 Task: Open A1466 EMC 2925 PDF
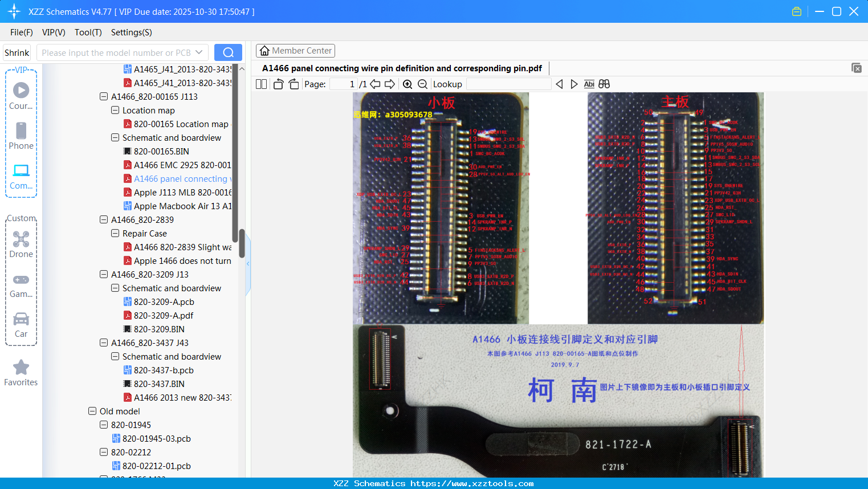point(177,165)
